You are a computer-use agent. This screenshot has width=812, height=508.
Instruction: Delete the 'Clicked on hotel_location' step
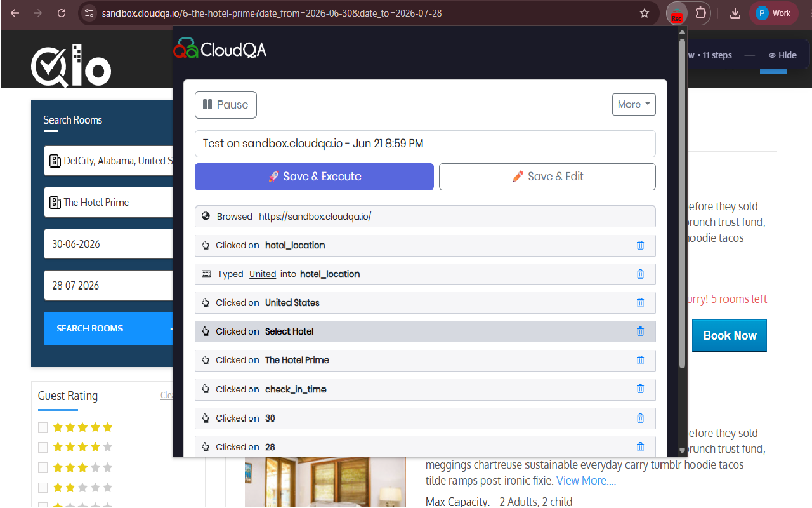[640, 245]
